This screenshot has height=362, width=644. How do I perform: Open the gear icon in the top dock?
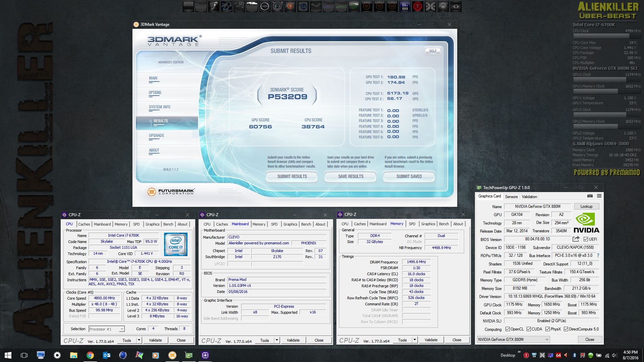coord(443,6)
